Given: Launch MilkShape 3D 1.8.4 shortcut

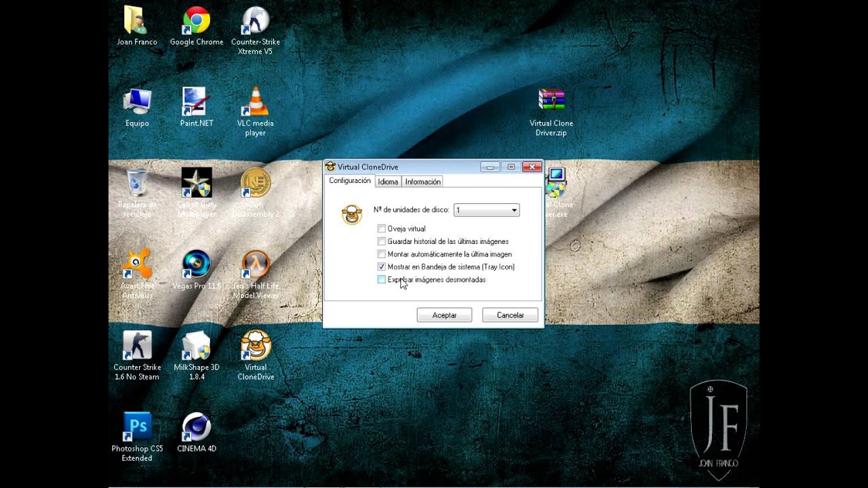Looking at the screenshot, I should pyautogui.click(x=196, y=346).
